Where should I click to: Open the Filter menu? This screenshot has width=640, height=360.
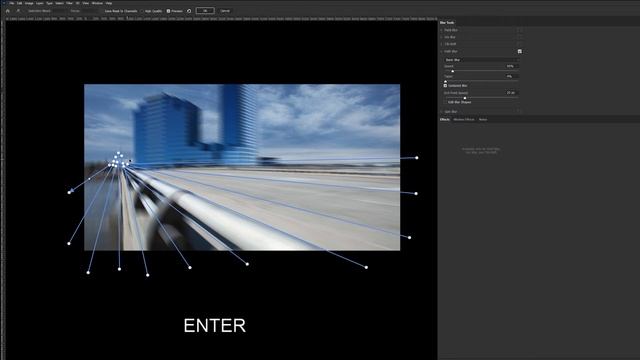pos(69,3)
